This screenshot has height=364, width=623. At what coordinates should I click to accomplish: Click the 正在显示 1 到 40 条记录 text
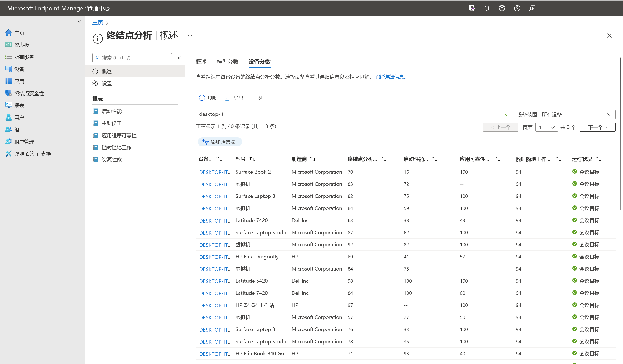(236, 127)
